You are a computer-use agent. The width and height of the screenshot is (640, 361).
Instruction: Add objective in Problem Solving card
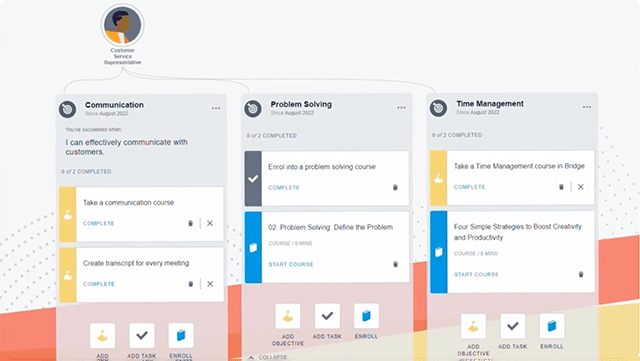click(288, 316)
